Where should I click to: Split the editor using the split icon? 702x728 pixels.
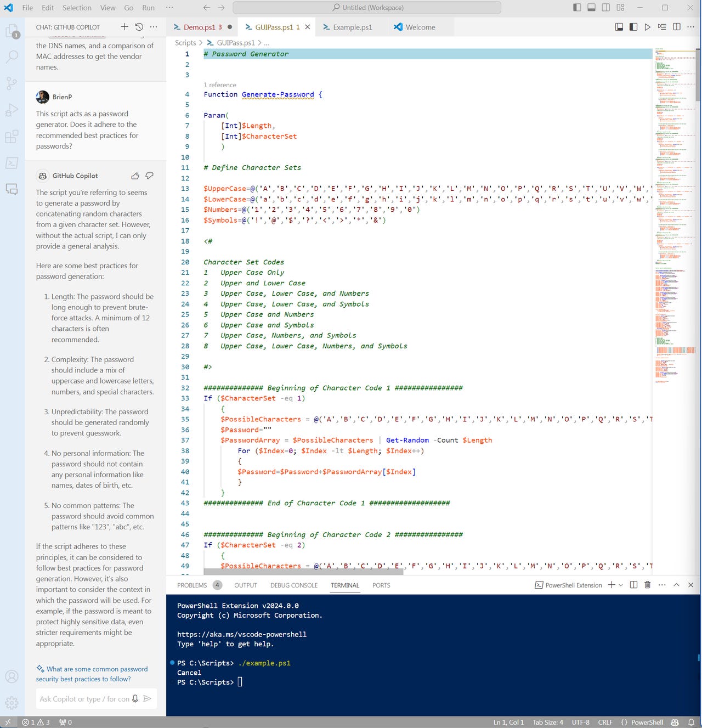[x=677, y=27]
